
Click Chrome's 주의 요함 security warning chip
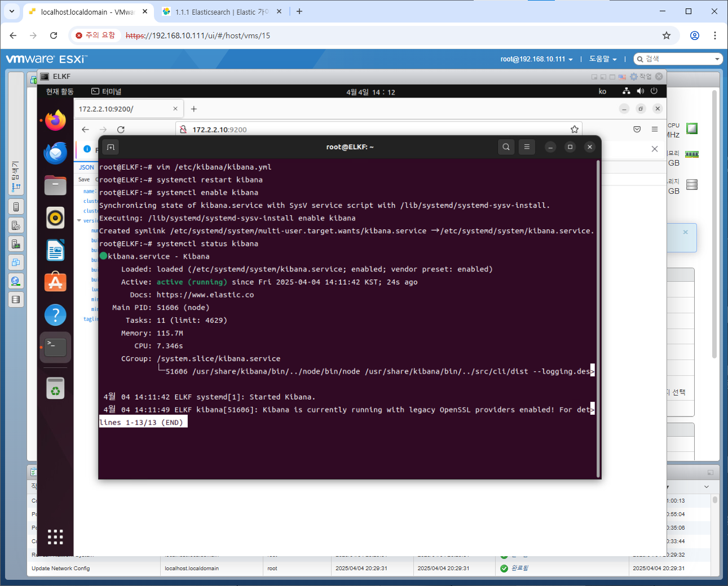click(95, 35)
